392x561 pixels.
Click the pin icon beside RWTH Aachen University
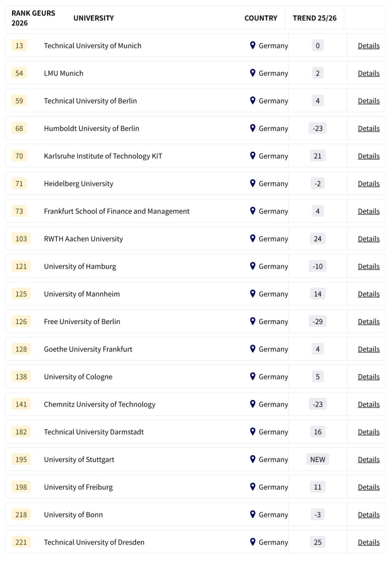tap(252, 238)
